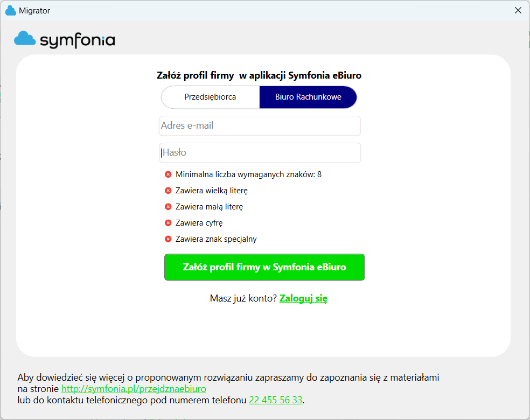Open the 'Zaloguj się' login link
The image size is (530, 420).
click(303, 298)
